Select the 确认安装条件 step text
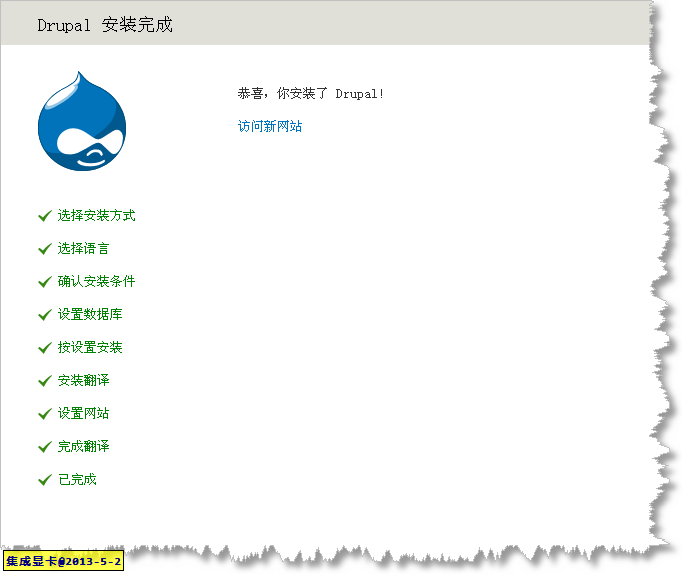The image size is (682, 574). coord(97,281)
